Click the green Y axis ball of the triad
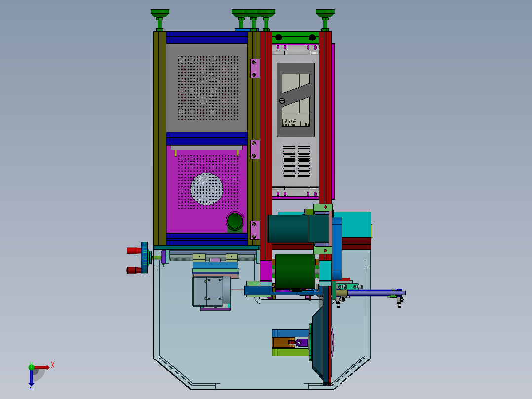This screenshot has width=532, height=399. 31,367
